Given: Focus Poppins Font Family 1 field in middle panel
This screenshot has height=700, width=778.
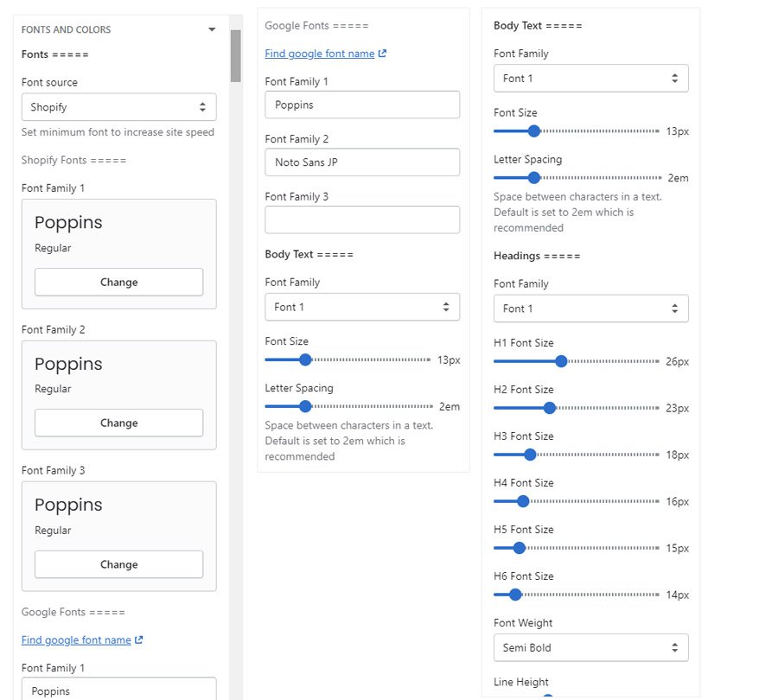Looking at the screenshot, I should pos(362,105).
